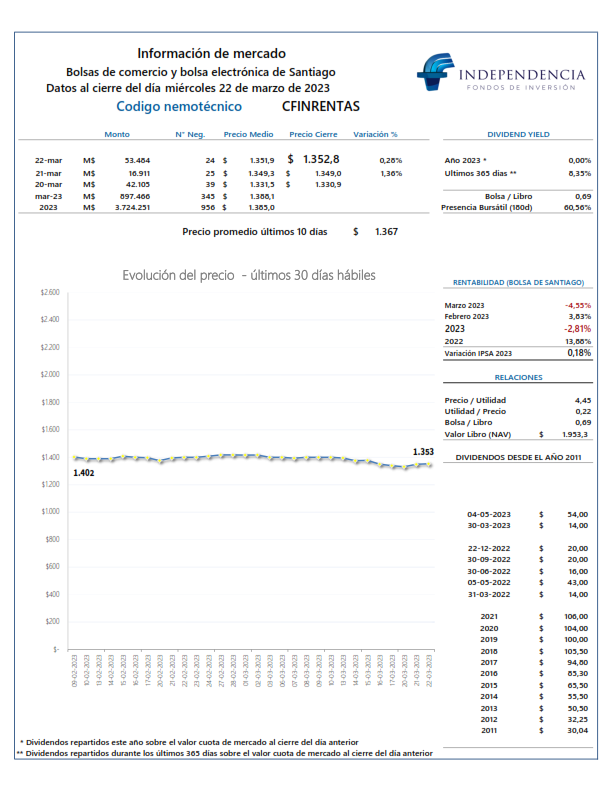Click the 22-mar row label
This screenshot has width=612, height=792.
[48, 161]
